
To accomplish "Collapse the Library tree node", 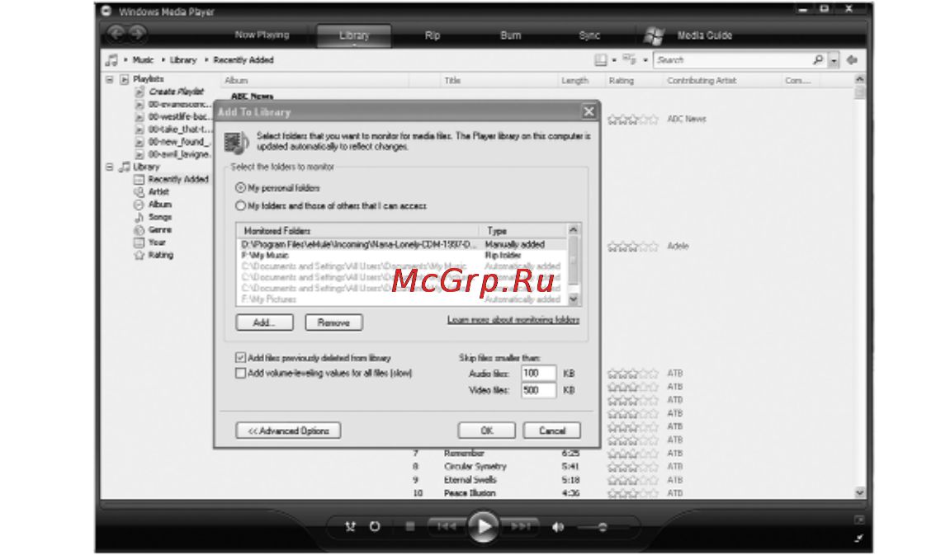I will 109,167.
